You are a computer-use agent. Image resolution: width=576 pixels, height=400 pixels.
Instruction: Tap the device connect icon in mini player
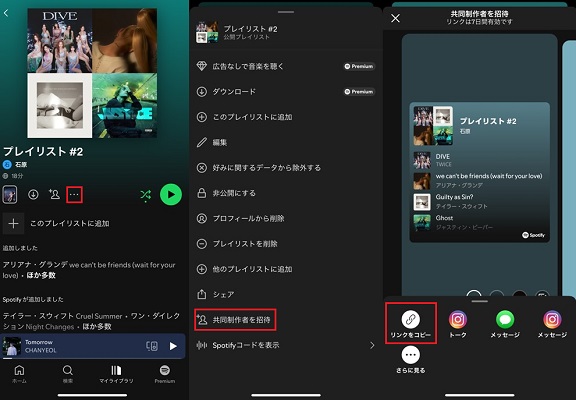pos(152,346)
